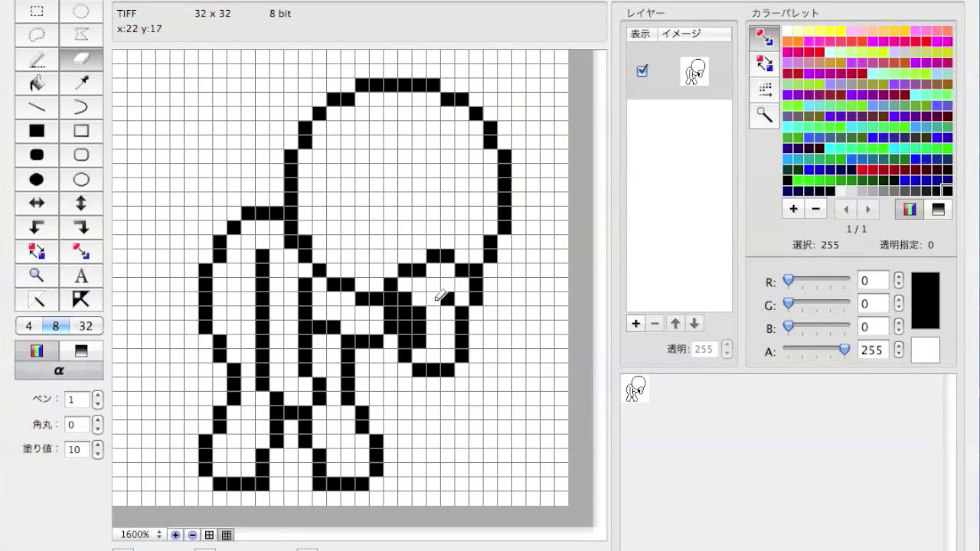Image resolution: width=980 pixels, height=551 pixels.
Task: Click the イメージ column header
Action: (694, 34)
